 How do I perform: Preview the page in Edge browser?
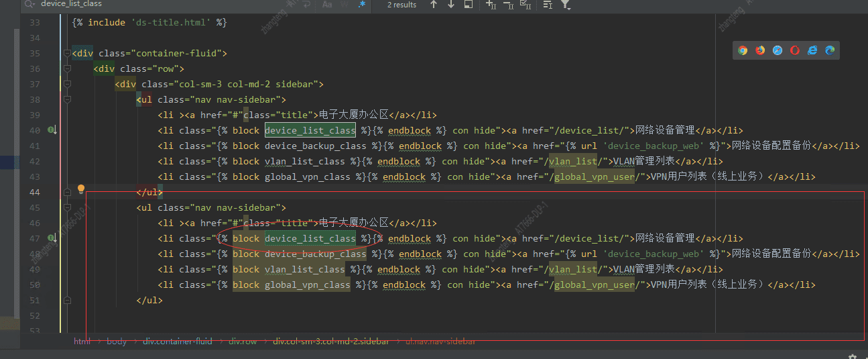[x=830, y=50]
